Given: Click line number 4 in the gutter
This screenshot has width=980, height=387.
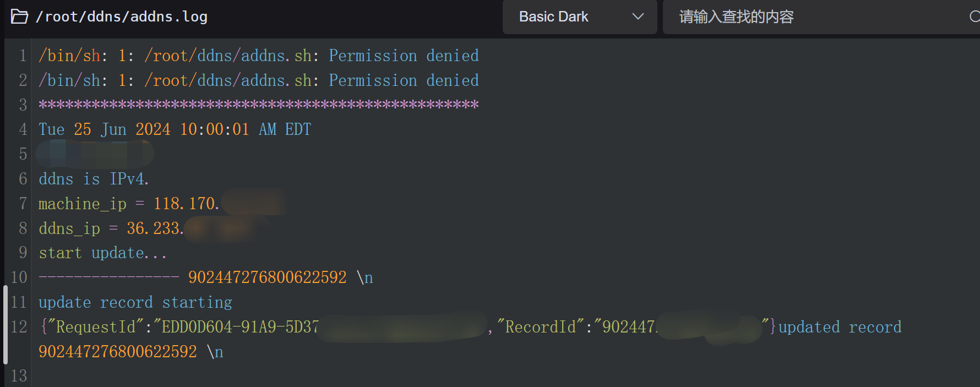Looking at the screenshot, I should 23,129.
